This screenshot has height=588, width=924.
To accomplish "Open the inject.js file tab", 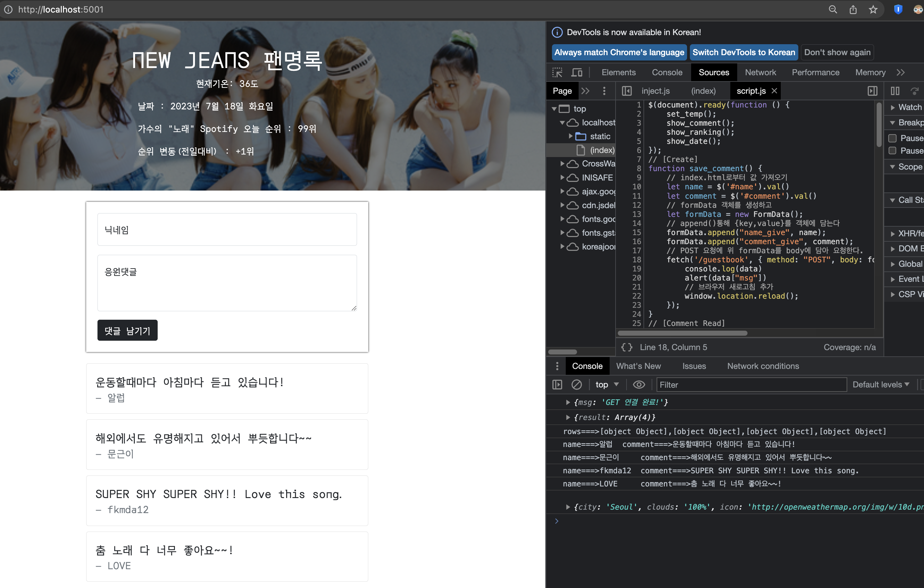I will (x=655, y=91).
